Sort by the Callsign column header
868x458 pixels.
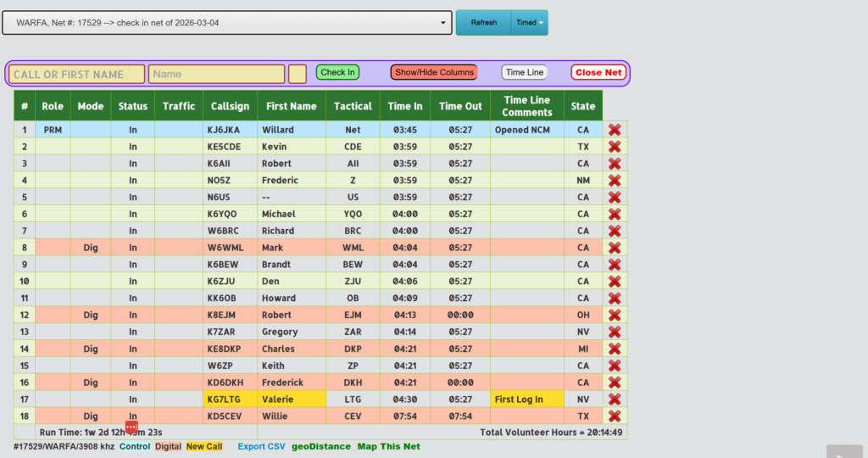[x=230, y=106]
